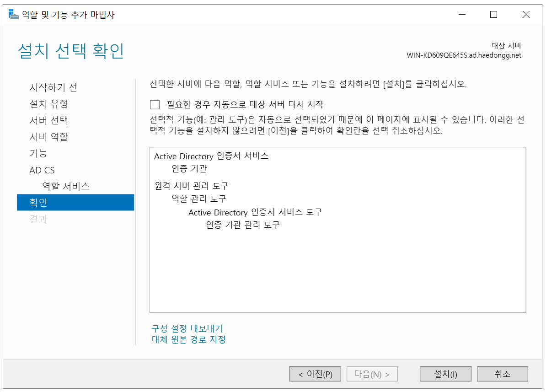Open 역할 서비스 under AD CS

coord(66,186)
